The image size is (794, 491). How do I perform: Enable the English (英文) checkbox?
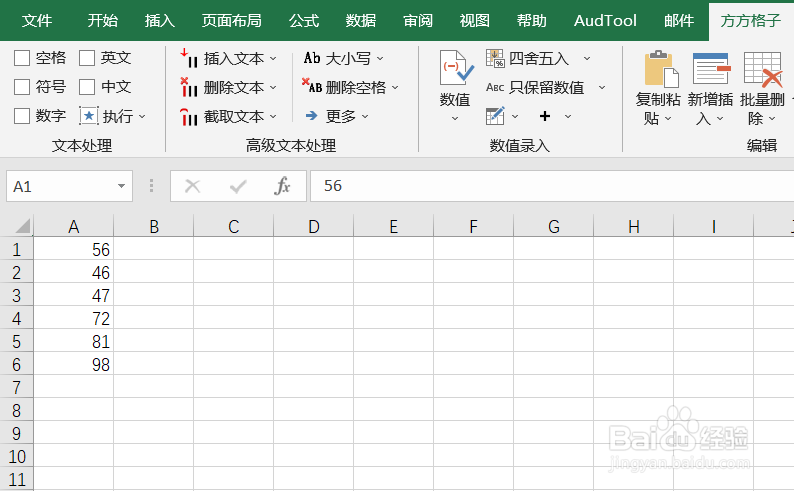[x=87, y=58]
